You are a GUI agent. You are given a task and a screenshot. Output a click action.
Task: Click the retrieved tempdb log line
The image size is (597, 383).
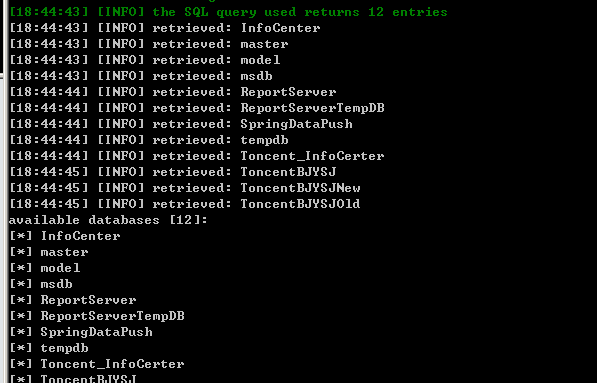[148, 140]
